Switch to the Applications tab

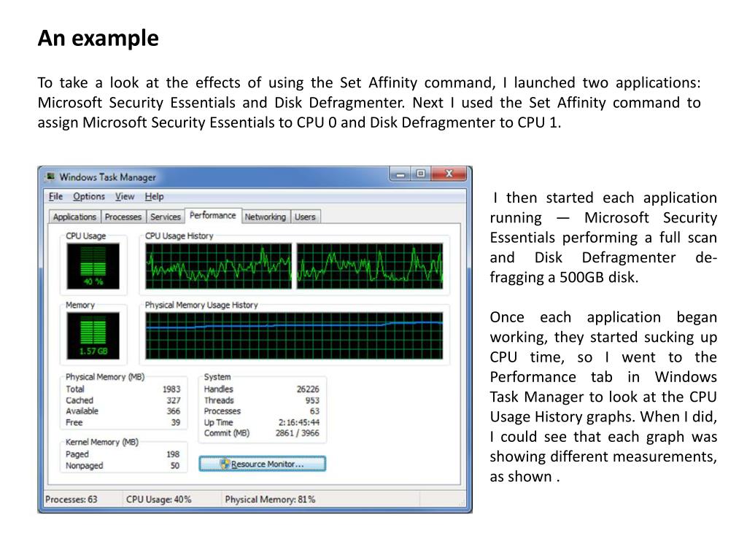tap(74, 217)
